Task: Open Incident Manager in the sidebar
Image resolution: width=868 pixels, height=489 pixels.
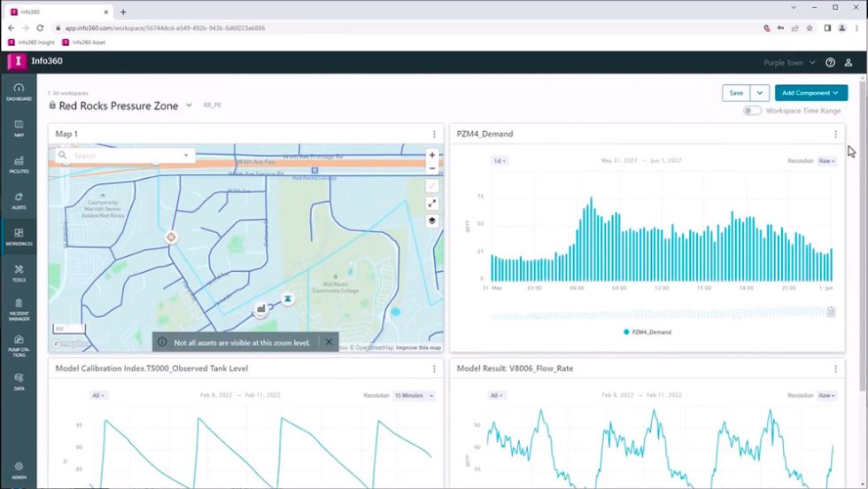Action: (19, 310)
